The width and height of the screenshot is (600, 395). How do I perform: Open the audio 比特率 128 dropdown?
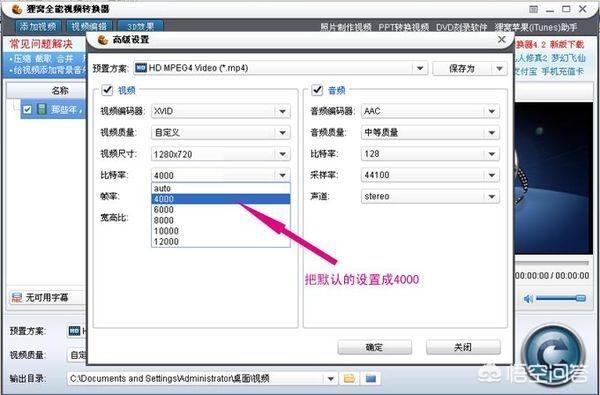tap(430, 154)
